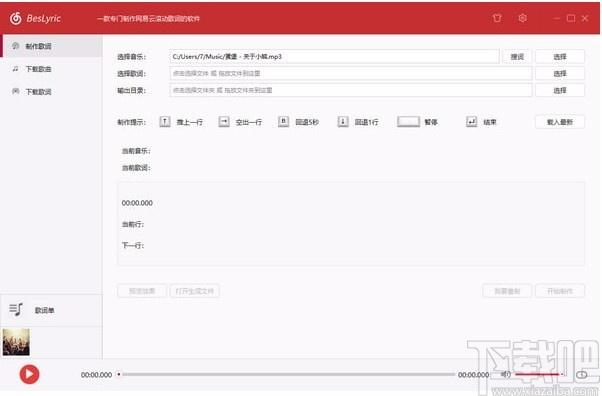Click 选择 button in the select lyrics row
The width and height of the screenshot is (602, 396).
(560, 73)
